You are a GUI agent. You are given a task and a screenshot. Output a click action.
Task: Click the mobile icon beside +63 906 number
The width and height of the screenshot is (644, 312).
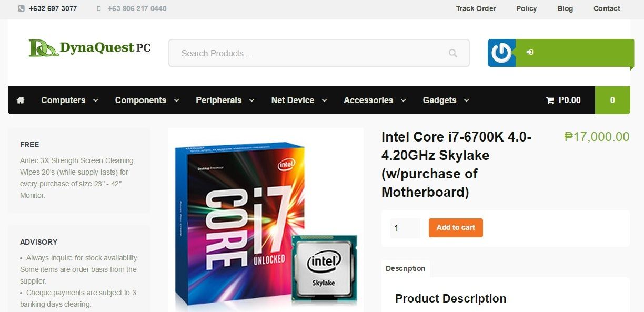click(x=99, y=8)
